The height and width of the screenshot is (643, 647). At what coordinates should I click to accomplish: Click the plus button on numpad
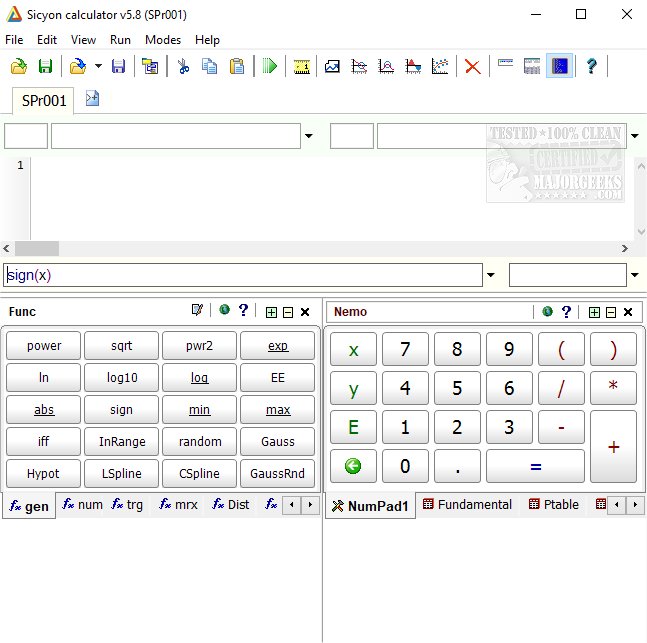pos(613,447)
